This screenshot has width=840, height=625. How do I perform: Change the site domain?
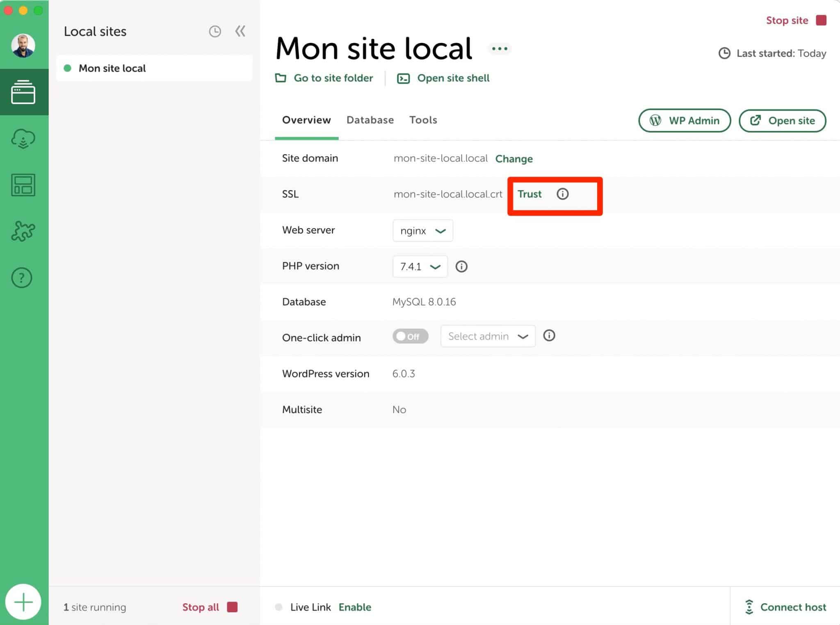tap(514, 159)
